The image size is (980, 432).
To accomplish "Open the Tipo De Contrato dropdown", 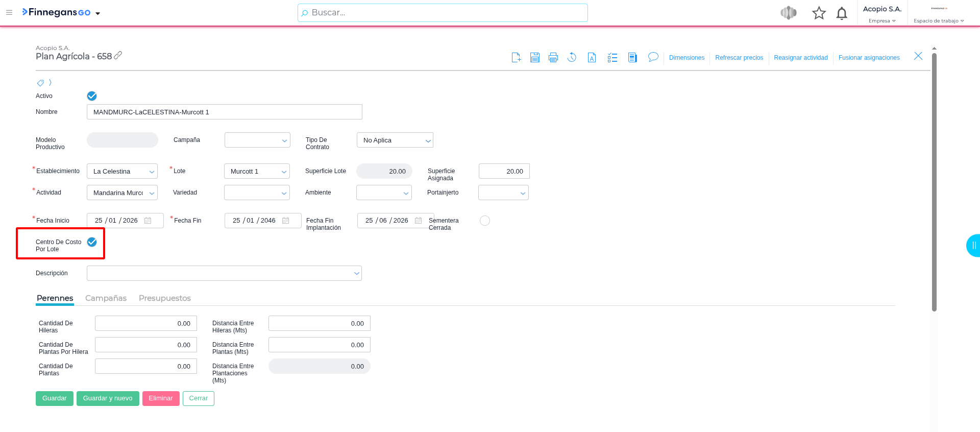I will tap(395, 140).
